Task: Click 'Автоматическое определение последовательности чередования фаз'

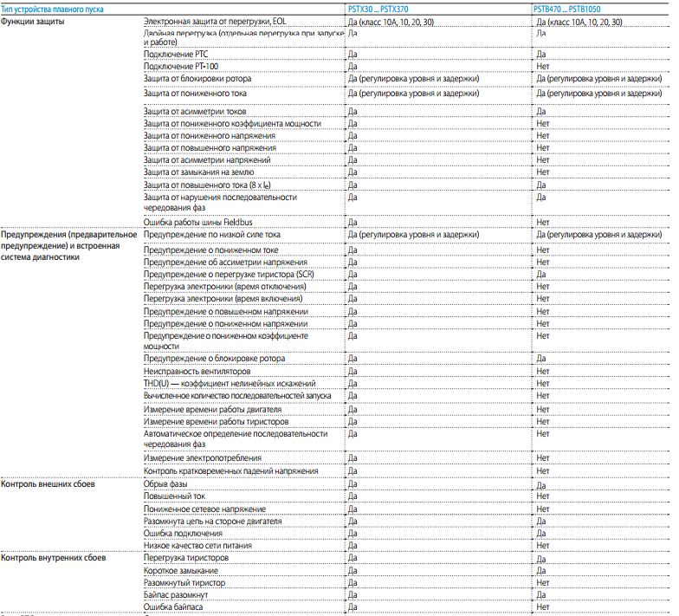Action: (236, 438)
